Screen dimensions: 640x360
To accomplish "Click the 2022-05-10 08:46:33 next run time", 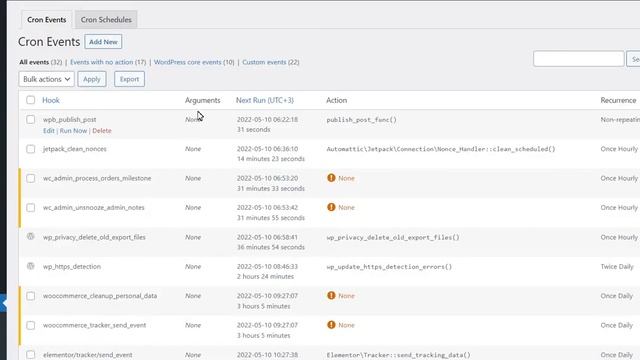I will point(267,267).
